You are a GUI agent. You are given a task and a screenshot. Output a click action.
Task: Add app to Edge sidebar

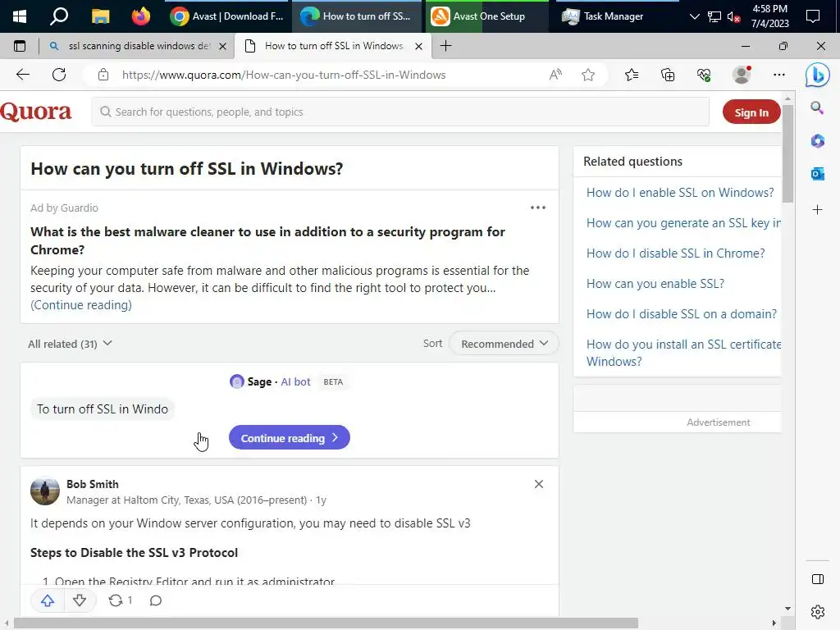(x=818, y=209)
